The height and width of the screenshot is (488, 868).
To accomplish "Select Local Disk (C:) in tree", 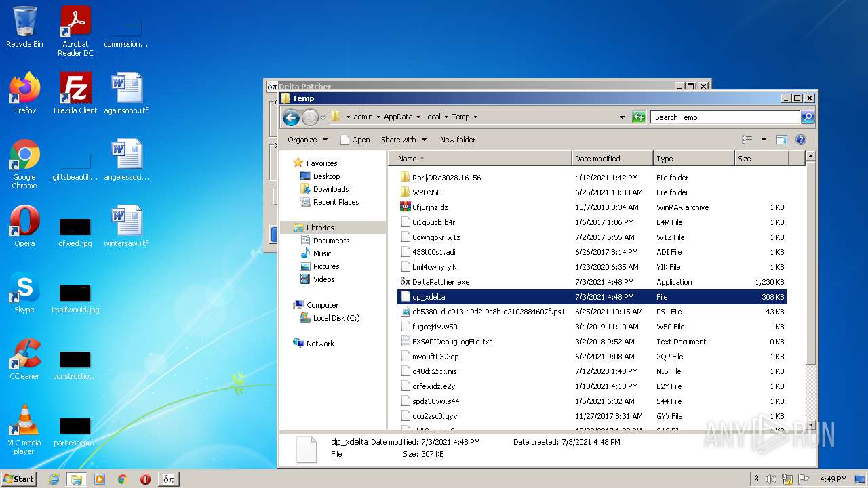I will pyautogui.click(x=336, y=318).
